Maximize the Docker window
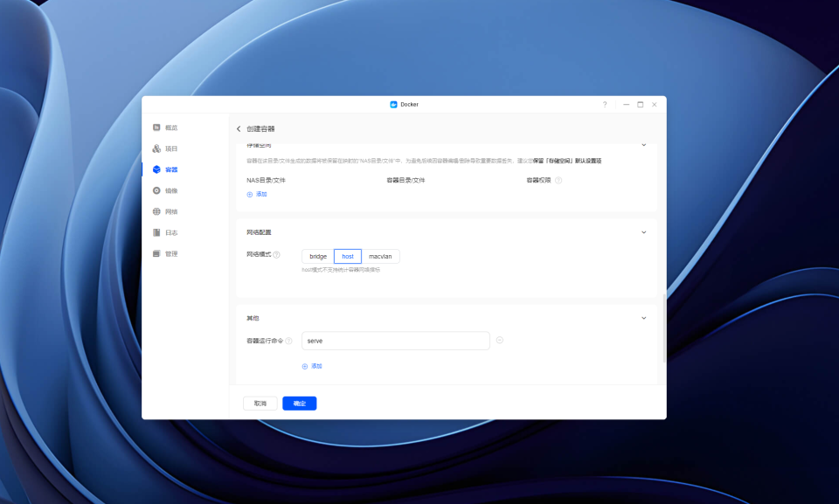839x504 pixels. pos(640,105)
